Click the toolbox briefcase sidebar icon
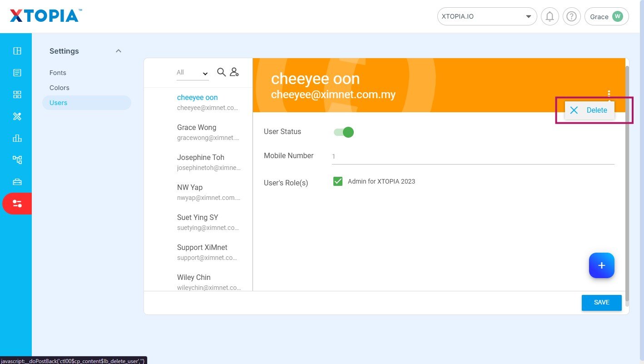Image resolution: width=644 pixels, height=364 pixels. point(17,182)
